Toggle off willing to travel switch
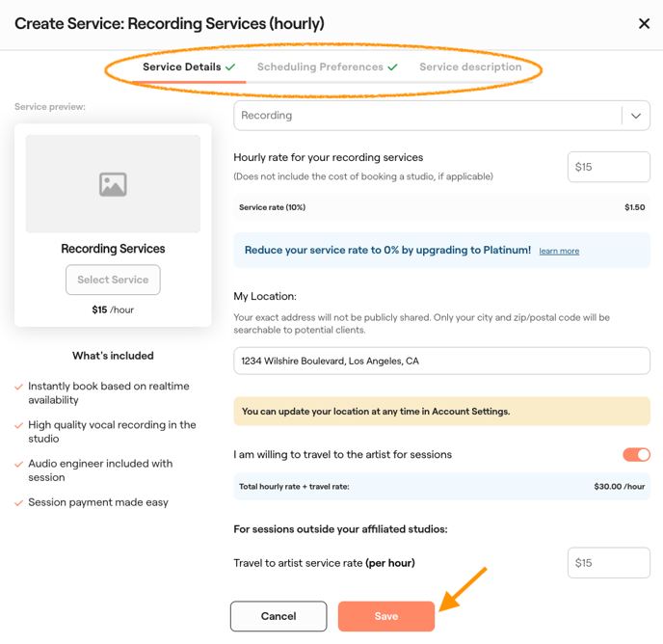This screenshot has width=663, height=644. tap(636, 454)
